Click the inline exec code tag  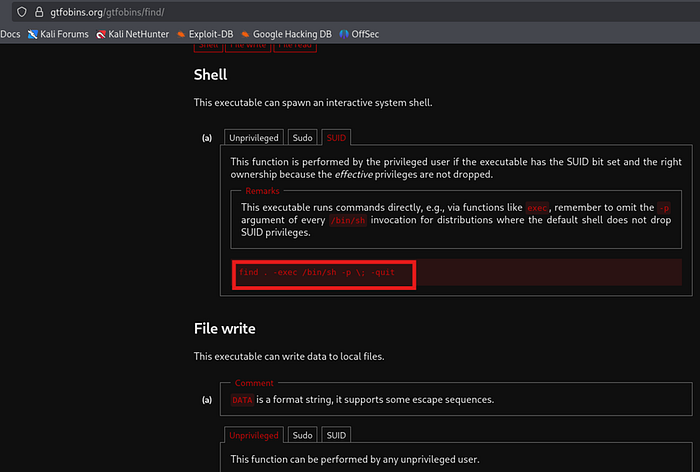coord(537,208)
